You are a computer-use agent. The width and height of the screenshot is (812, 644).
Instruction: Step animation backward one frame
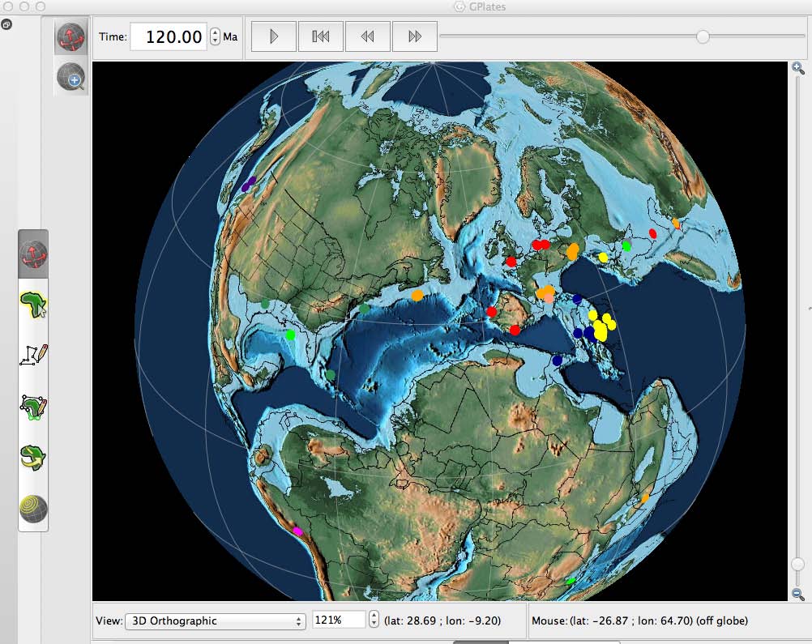coord(368,36)
